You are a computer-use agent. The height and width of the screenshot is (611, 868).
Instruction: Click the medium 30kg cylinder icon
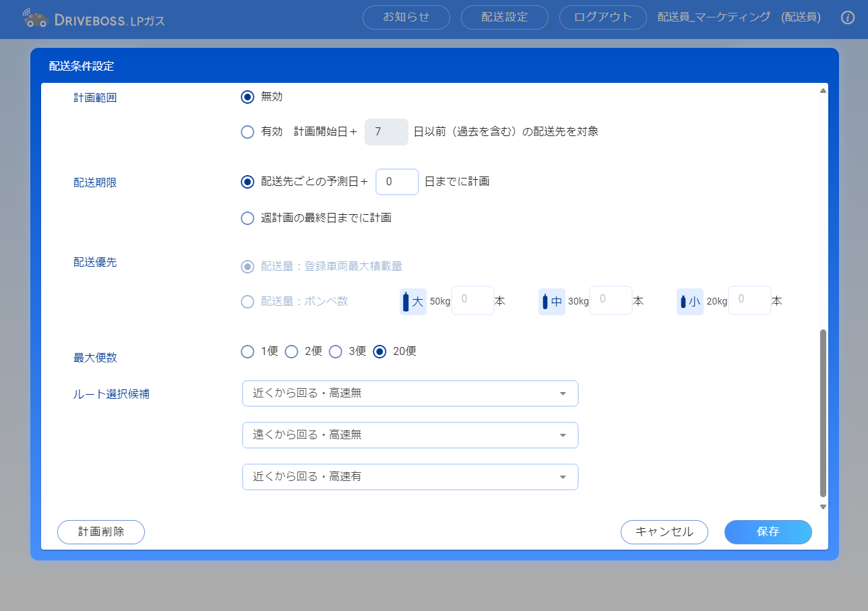[x=552, y=302]
